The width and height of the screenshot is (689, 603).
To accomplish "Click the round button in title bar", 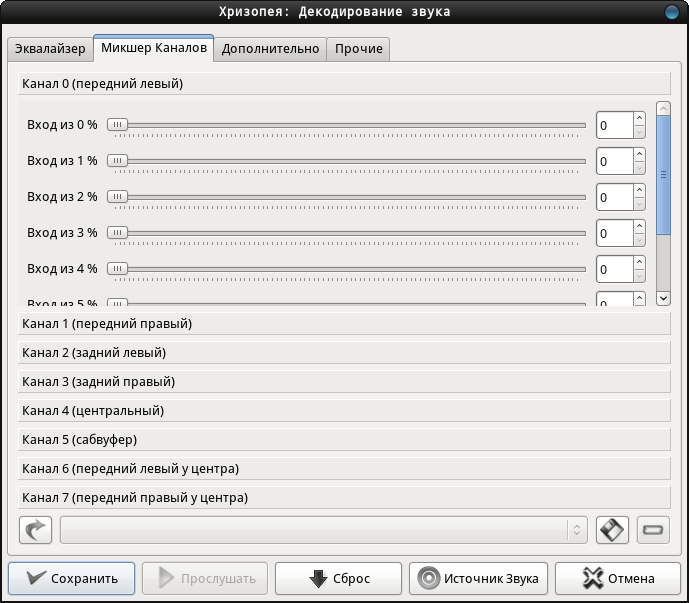I will 672,11.
